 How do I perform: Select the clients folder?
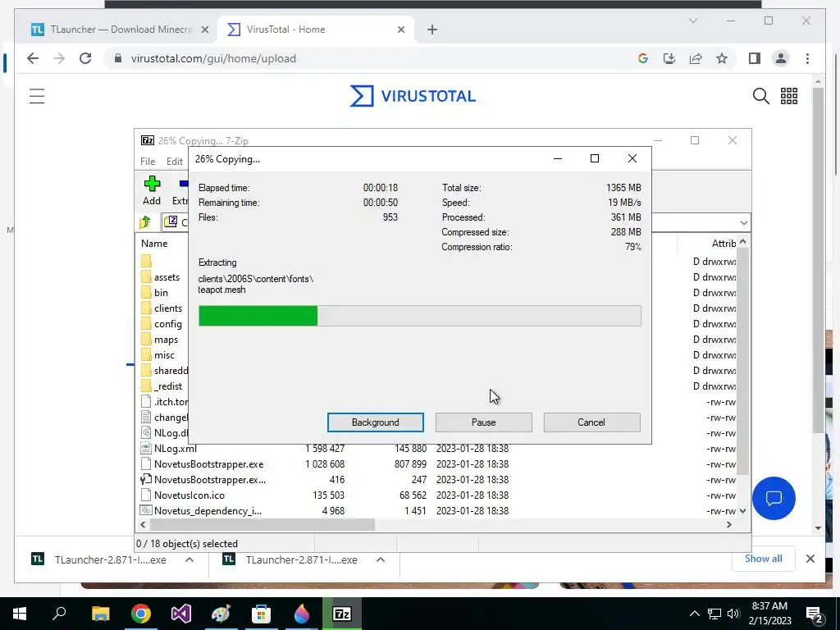tap(167, 308)
